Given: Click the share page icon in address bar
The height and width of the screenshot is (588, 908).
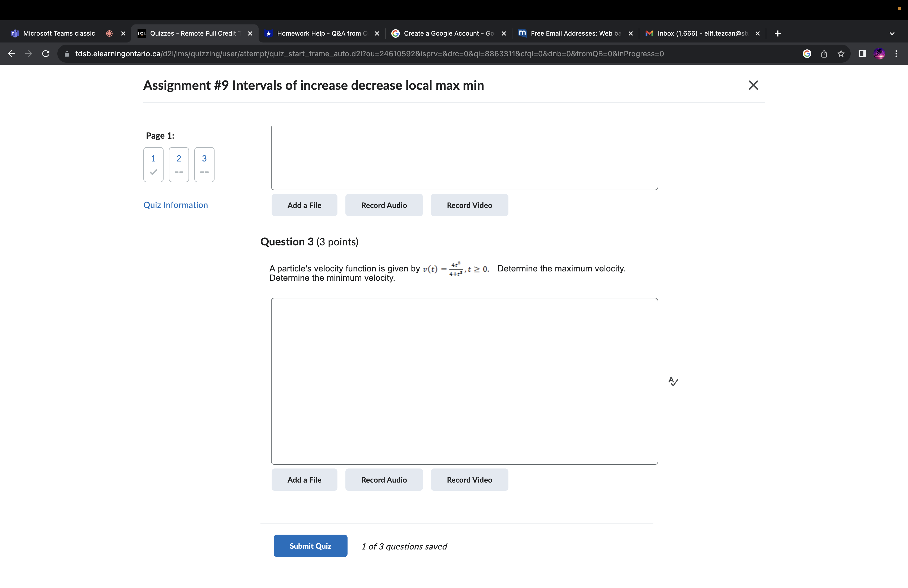Looking at the screenshot, I should point(824,54).
